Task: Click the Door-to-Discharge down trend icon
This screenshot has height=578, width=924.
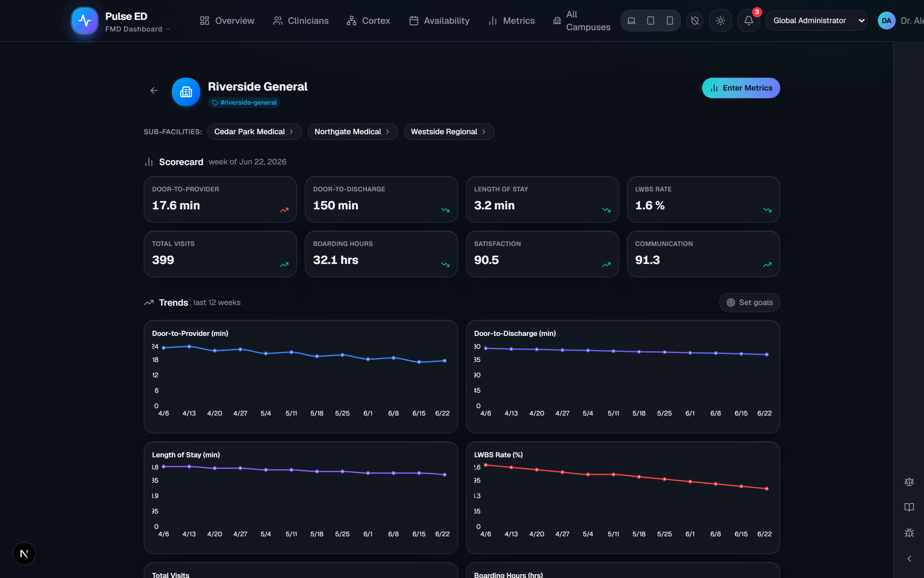Action: (x=445, y=210)
